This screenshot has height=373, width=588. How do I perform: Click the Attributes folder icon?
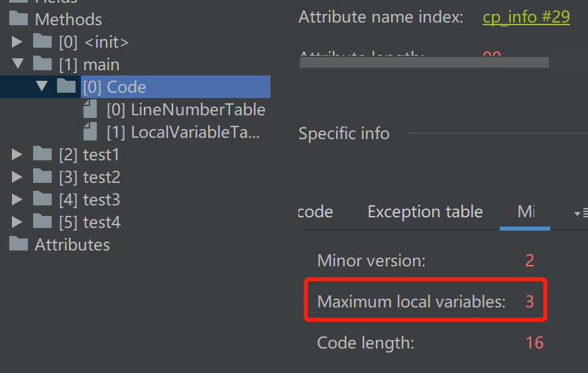coord(19,243)
